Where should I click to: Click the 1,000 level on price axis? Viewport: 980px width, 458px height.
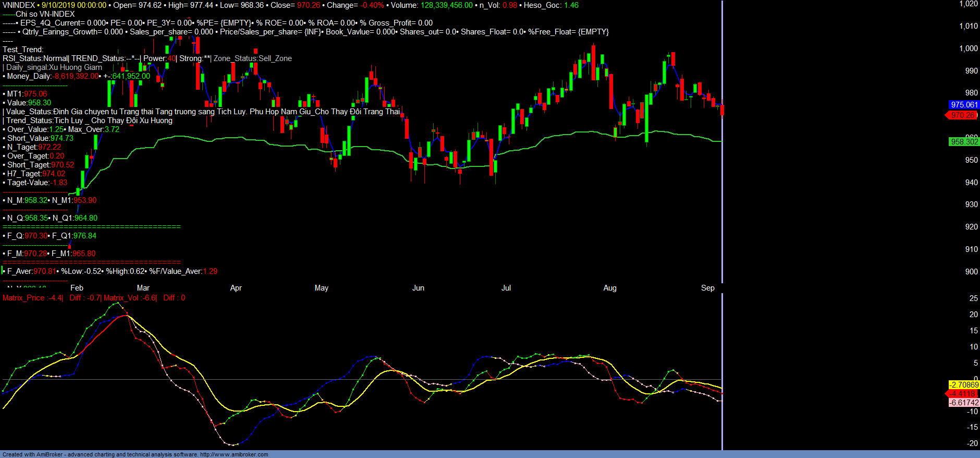pyautogui.click(x=969, y=49)
